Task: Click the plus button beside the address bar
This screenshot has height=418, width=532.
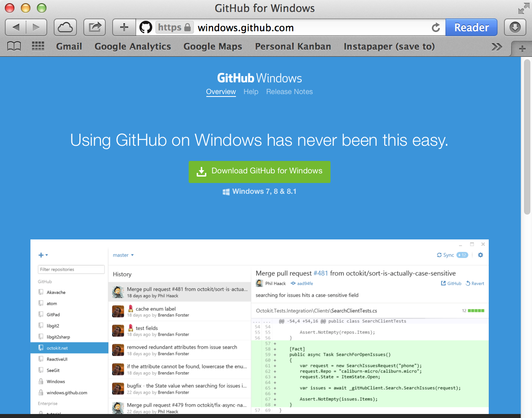Action: pyautogui.click(x=124, y=27)
